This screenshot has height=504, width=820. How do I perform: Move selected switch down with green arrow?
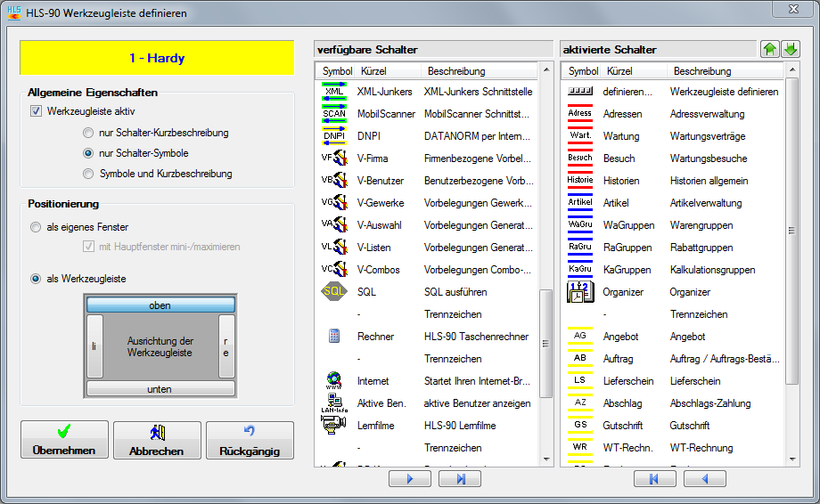791,50
